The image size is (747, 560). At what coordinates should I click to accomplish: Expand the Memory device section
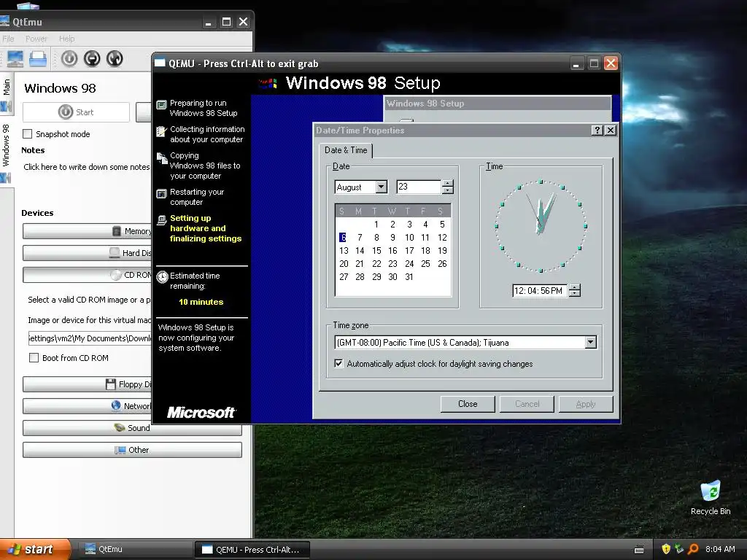tap(87, 231)
